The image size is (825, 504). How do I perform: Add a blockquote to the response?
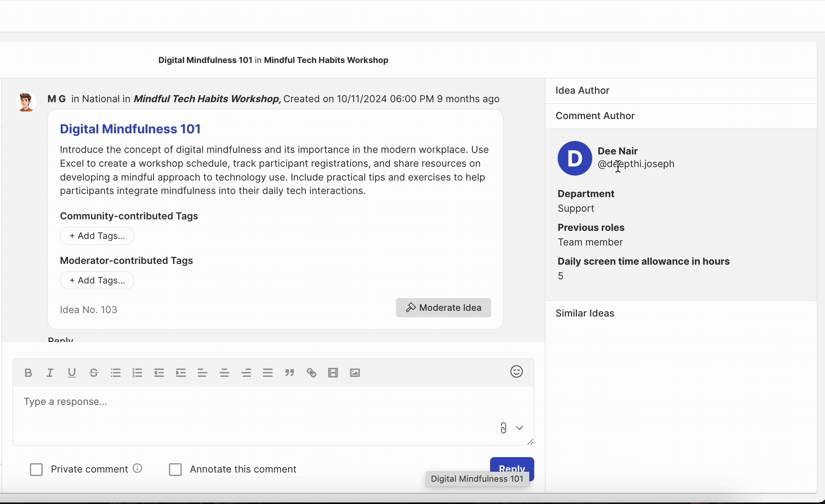(290, 373)
